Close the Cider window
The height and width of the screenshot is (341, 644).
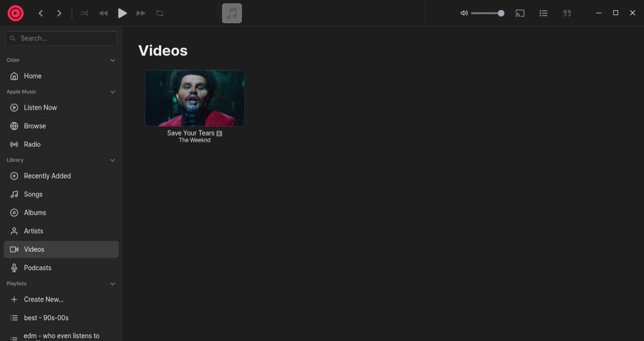coord(632,13)
